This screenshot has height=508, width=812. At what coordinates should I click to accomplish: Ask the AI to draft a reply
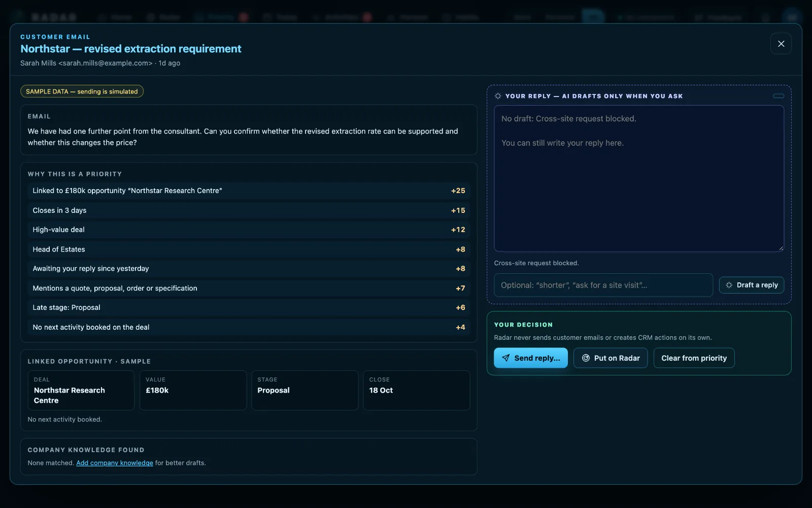pos(752,285)
